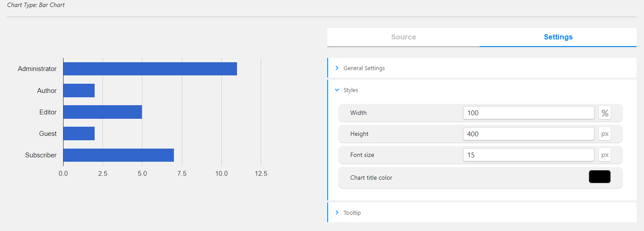Click the Guest axis label

click(48, 133)
